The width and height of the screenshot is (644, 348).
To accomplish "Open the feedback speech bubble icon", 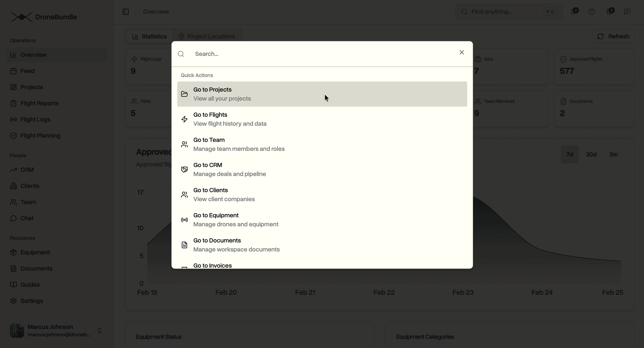I will [627, 11].
